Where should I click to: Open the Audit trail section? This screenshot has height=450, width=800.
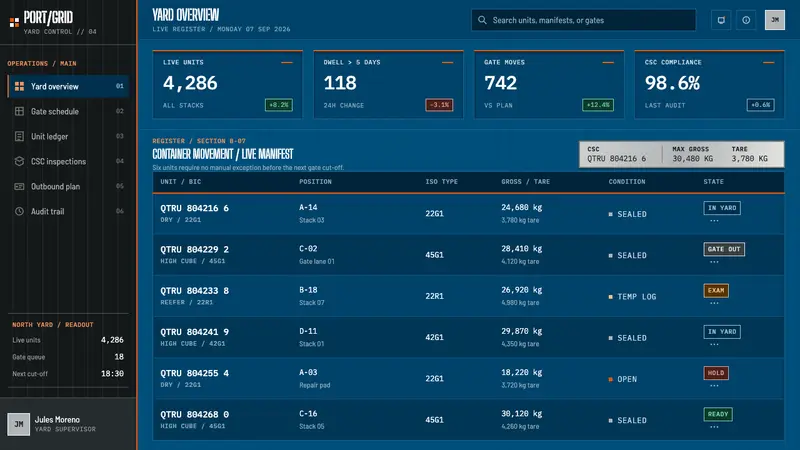(68, 211)
